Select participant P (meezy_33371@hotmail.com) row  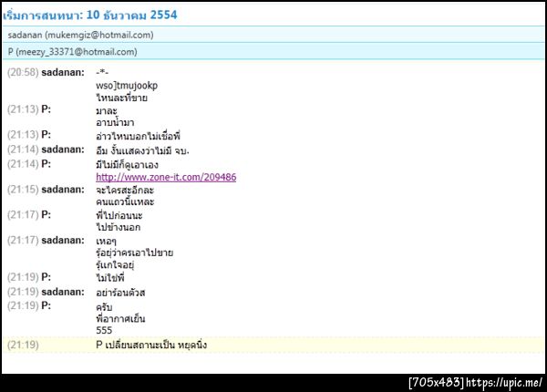point(273,52)
